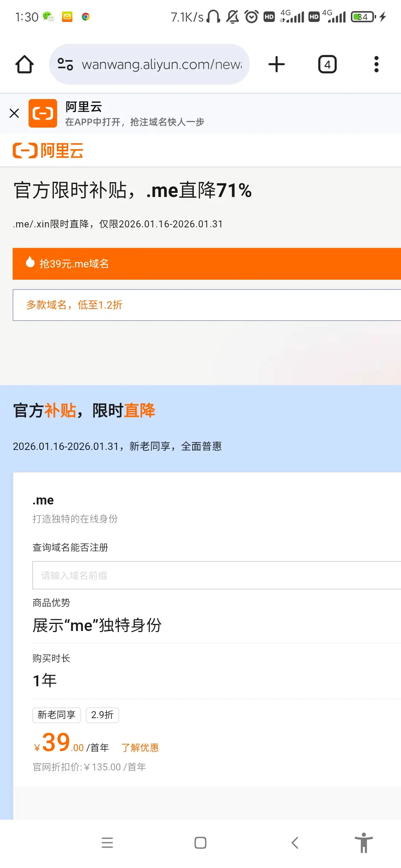
Task: Open a new tab with plus icon
Action: [x=277, y=64]
